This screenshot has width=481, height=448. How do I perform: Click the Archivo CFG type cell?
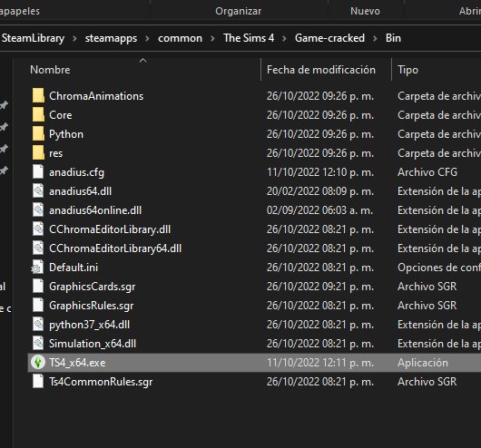tap(427, 172)
